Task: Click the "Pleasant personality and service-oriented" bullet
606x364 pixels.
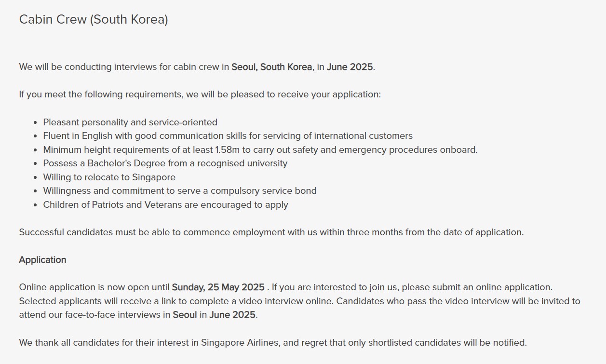Action: click(130, 122)
